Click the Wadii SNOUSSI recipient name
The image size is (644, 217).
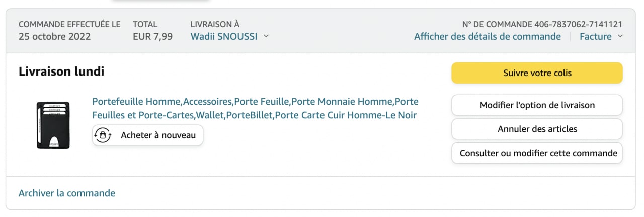224,36
